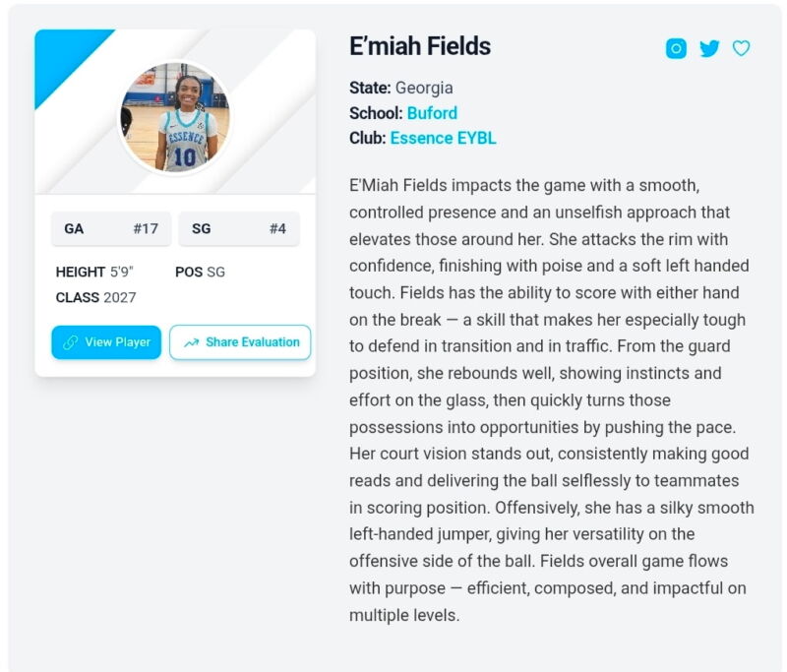Click the State: Georgia text
Screen dimensions: 787x672
(401, 88)
